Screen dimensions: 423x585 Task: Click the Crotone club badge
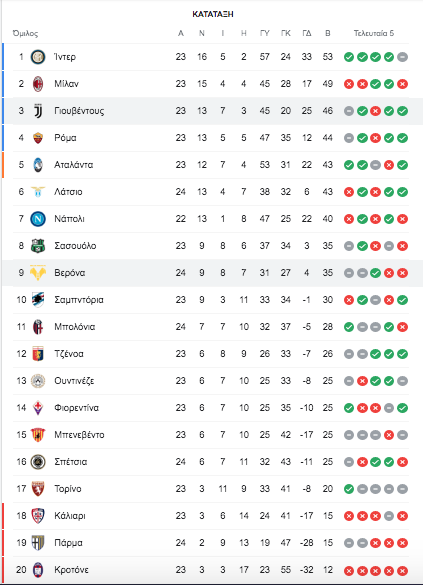tap(38, 570)
